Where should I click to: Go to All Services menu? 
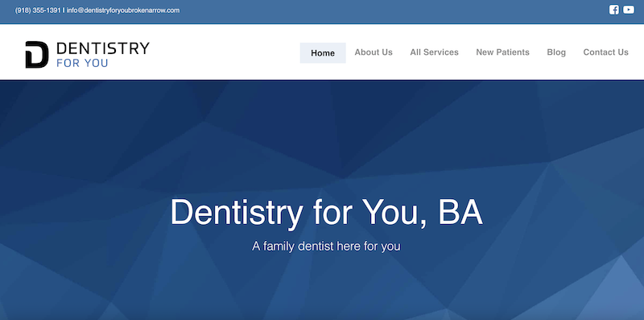pos(434,52)
